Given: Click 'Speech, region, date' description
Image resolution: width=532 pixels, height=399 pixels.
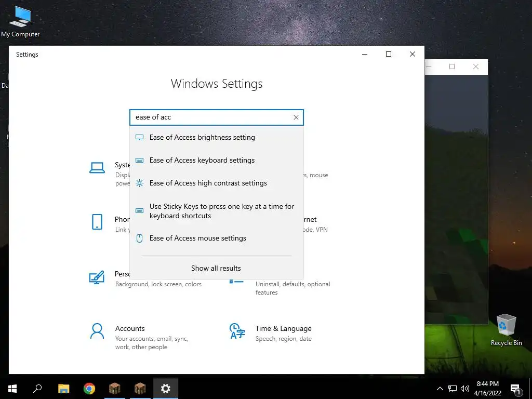Looking at the screenshot, I should (283, 339).
